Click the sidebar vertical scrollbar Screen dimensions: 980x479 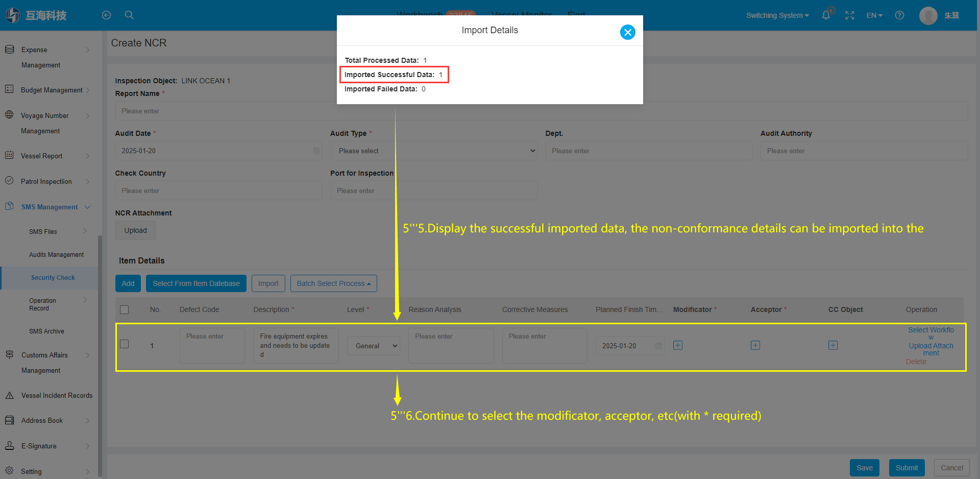click(100, 355)
